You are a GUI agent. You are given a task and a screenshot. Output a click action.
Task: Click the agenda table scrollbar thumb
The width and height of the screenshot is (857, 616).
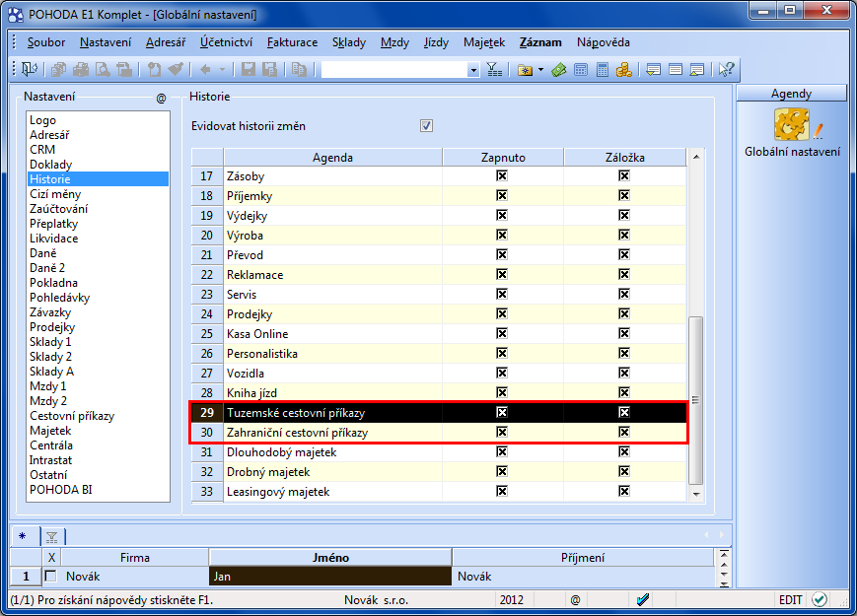tap(696, 400)
